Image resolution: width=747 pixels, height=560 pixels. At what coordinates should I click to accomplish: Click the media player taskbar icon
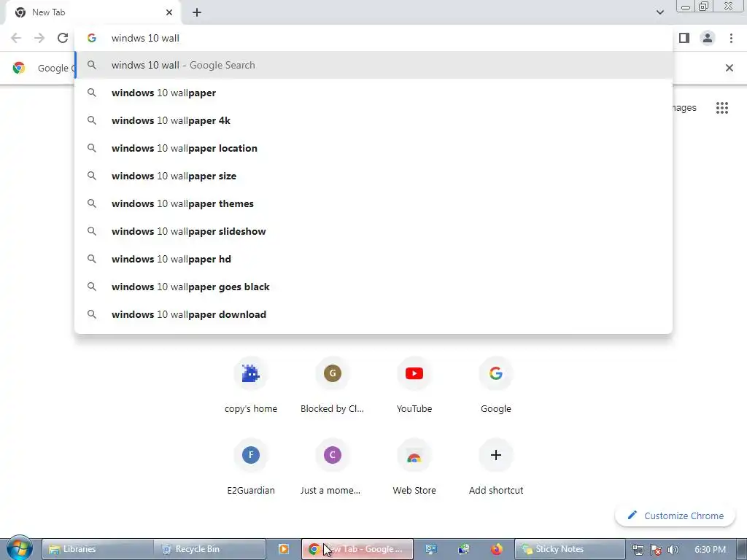pyautogui.click(x=284, y=549)
